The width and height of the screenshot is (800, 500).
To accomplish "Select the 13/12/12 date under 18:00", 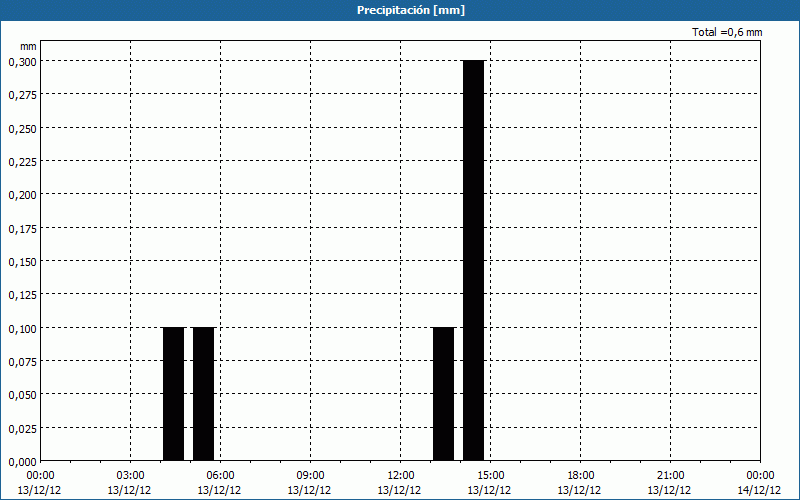I will coord(579,490).
